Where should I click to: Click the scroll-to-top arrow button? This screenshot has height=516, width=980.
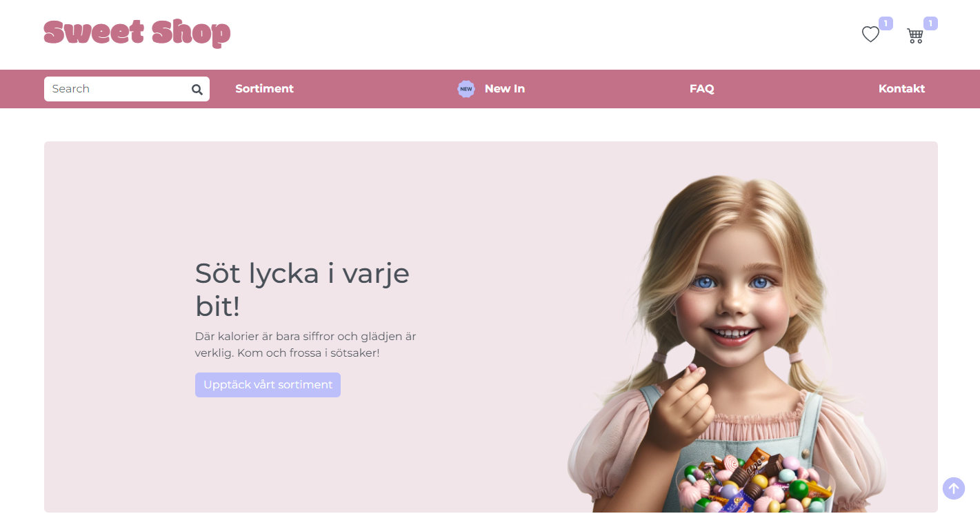pos(954,488)
